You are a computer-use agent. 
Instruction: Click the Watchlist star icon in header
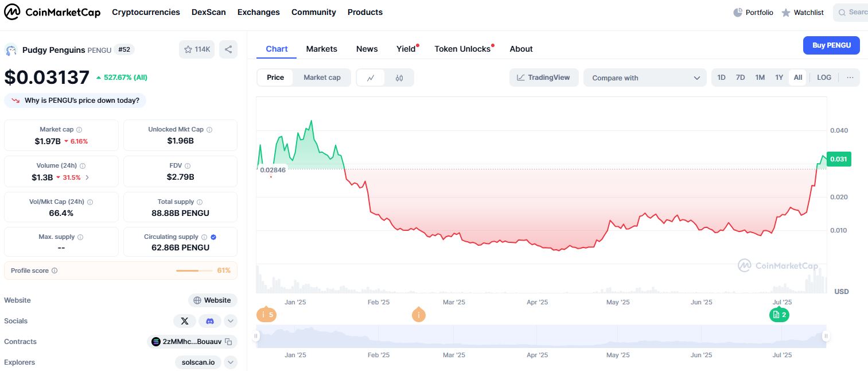[786, 13]
